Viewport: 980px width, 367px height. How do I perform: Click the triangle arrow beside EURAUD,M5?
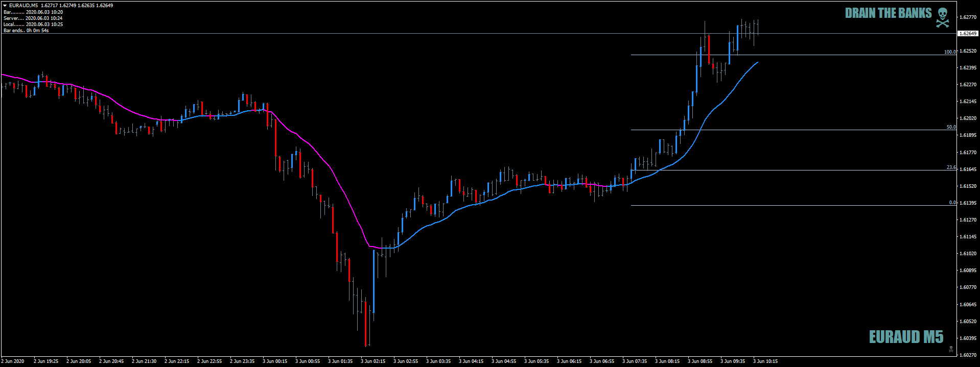pyautogui.click(x=5, y=6)
